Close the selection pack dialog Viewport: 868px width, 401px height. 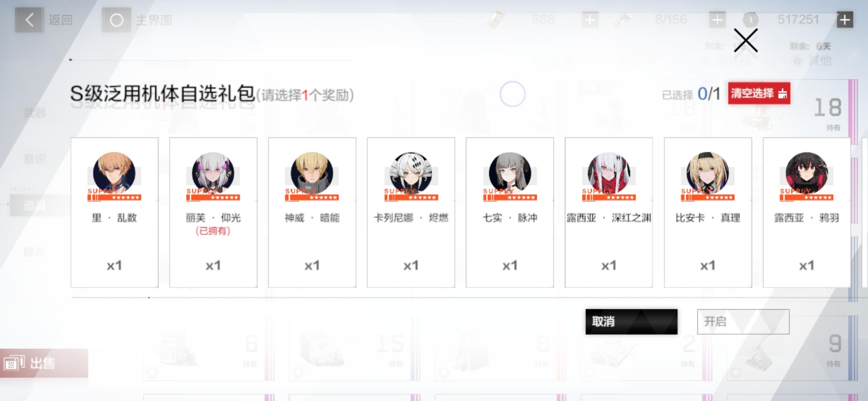746,40
